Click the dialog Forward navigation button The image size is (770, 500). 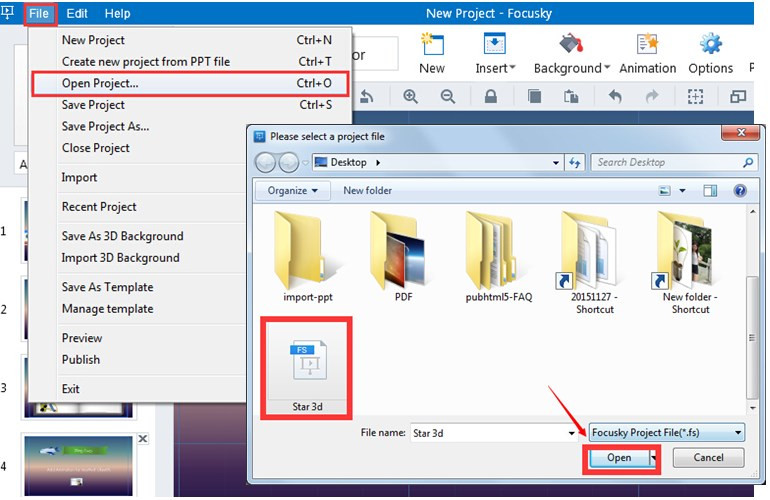288,163
